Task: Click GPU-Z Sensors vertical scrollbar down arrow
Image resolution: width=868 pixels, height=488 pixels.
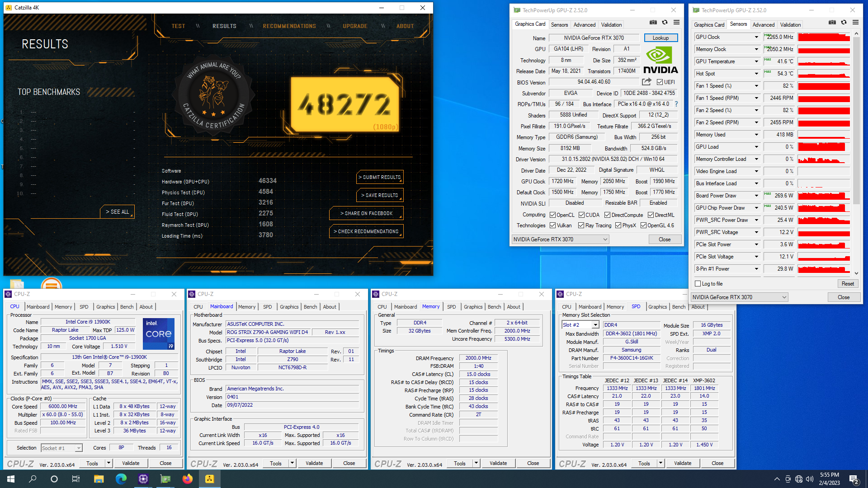Action: pos(856,273)
